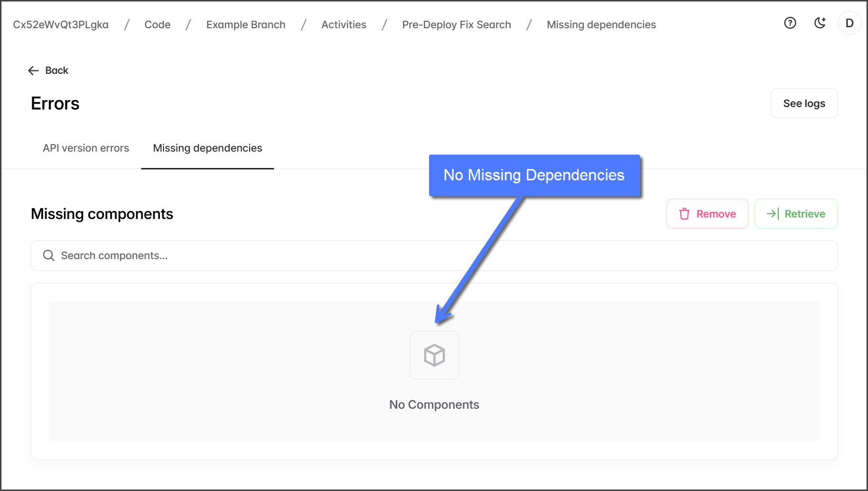Viewport: 868px width, 491px height.
Task: Open the user avatar labeled D
Action: [x=849, y=23]
